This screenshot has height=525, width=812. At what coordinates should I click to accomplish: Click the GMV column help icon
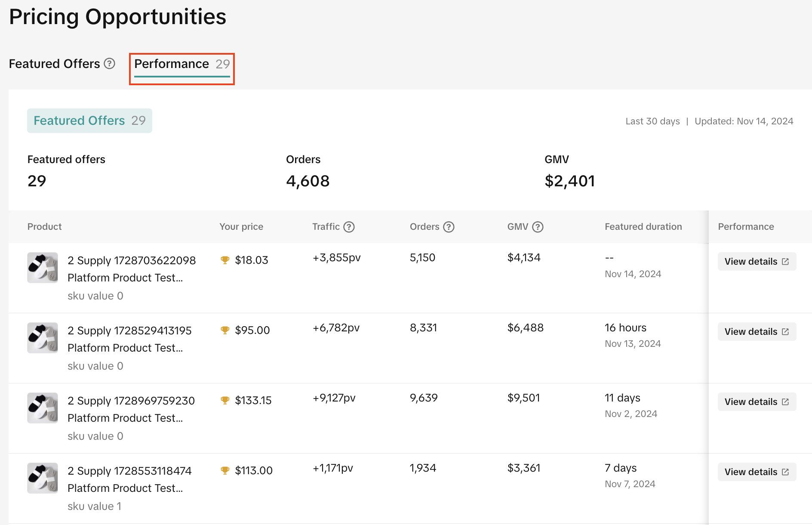click(x=538, y=227)
